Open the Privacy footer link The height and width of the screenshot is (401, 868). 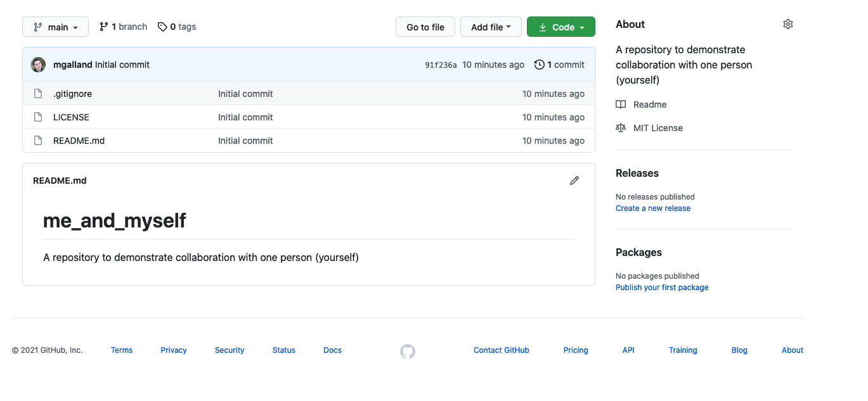(x=174, y=350)
